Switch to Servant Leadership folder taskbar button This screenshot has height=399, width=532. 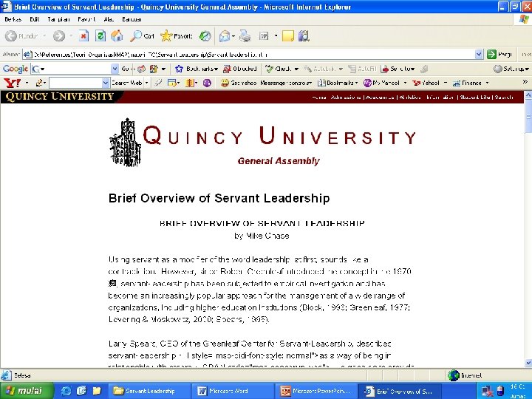point(149,391)
